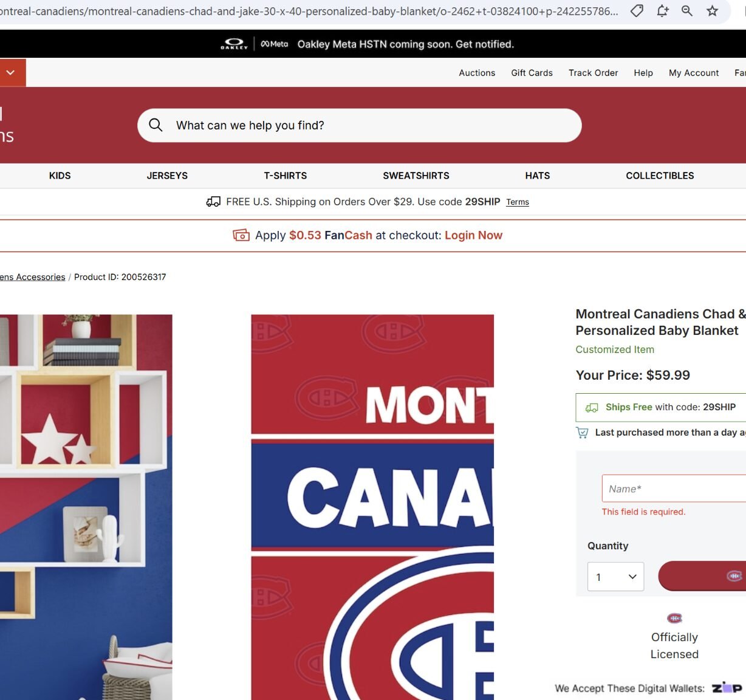The height and width of the screenshot is (700, 746).
Task: Open the shipping Terms link
Action: click(x=518, y=202)
